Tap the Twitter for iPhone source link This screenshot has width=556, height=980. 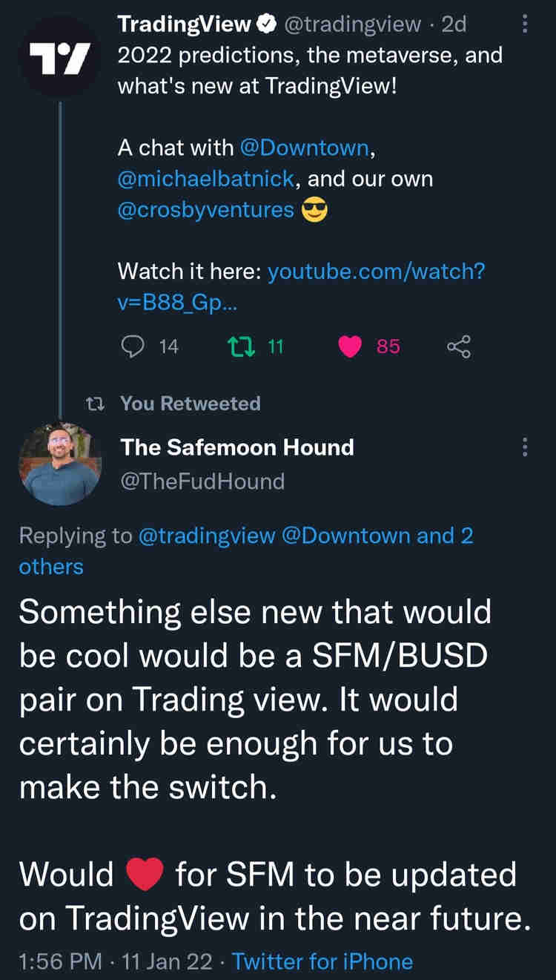pos(322,961)
